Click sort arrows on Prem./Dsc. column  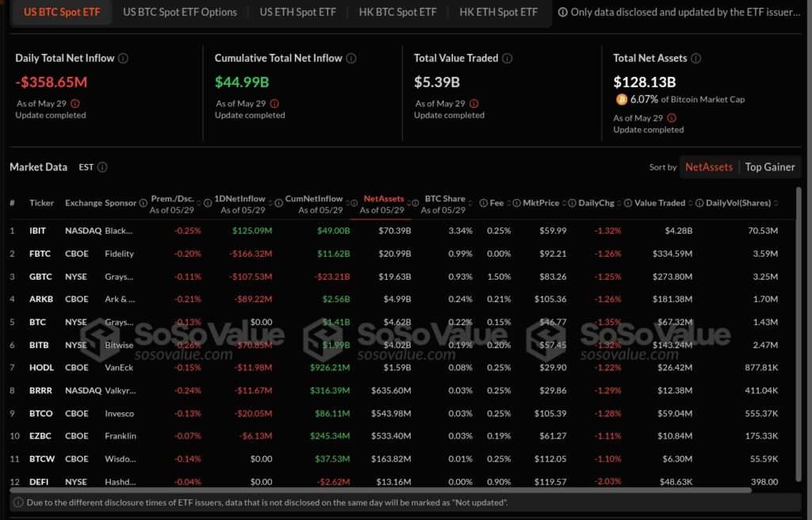coord(199,203)
